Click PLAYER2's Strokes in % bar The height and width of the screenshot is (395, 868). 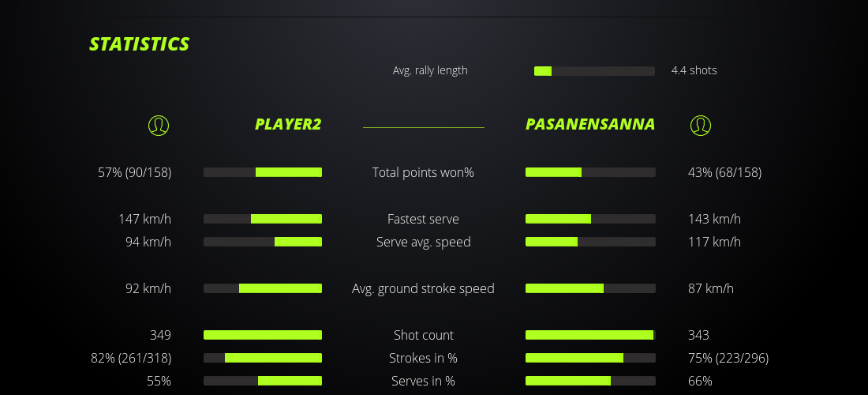(x=263, y=358)
